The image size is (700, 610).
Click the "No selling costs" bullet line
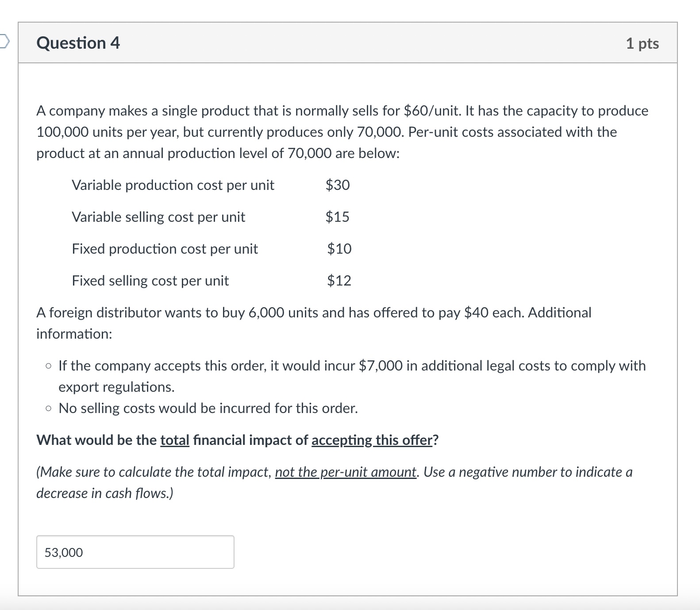(208, 408)
